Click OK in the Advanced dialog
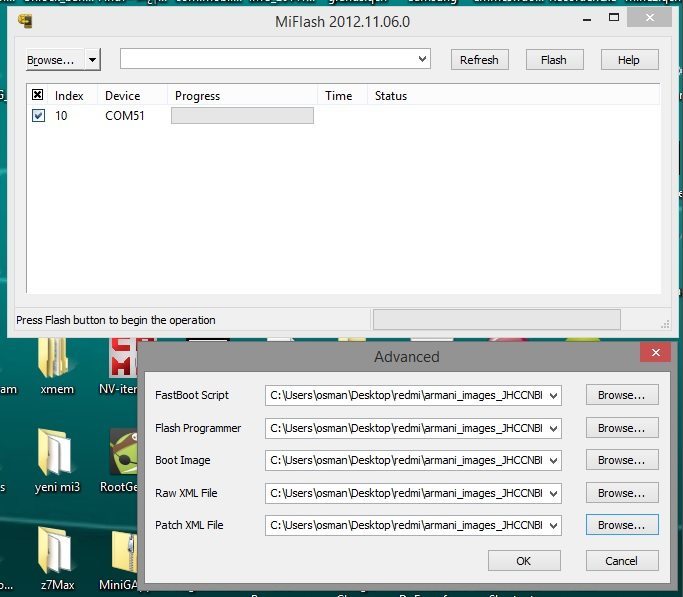683x597 pixels. pyautogui.click(x=523, y=561)
